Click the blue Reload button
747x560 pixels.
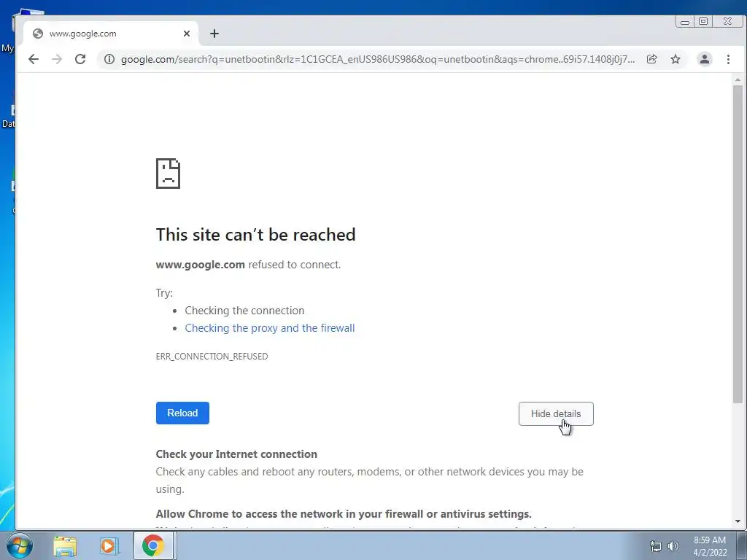pyautogui.click(x=182, y=413)
